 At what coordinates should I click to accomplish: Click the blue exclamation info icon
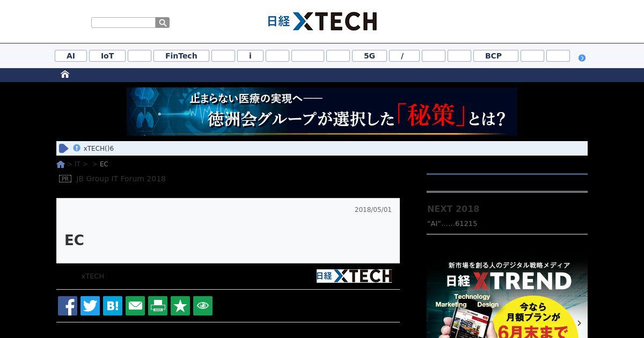[x=77, y=148]
